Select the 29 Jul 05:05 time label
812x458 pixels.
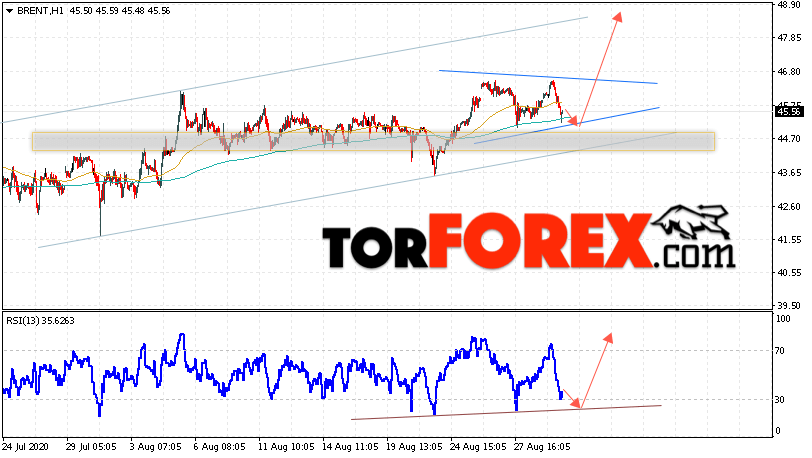pyautogui.click(x=91, y=447)
